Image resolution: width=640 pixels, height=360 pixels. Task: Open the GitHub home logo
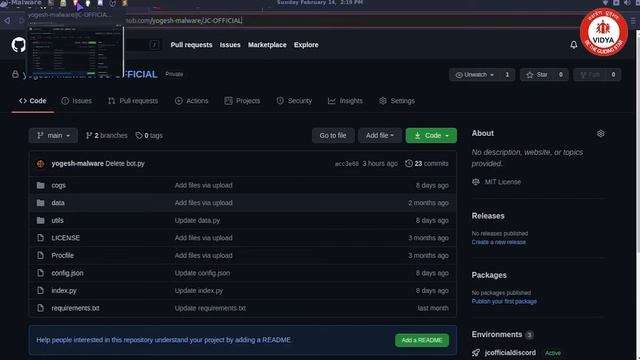18,45
